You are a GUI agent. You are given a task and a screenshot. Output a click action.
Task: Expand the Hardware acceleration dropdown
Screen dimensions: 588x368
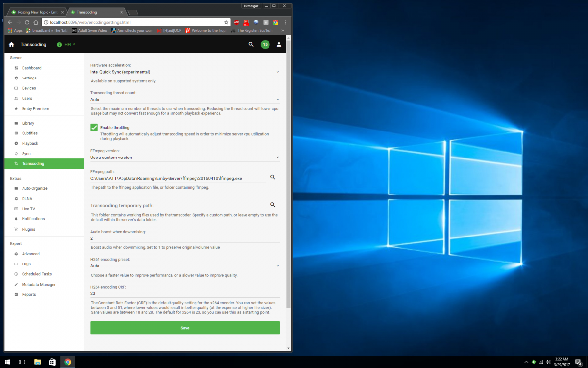(x=185, y=72)
